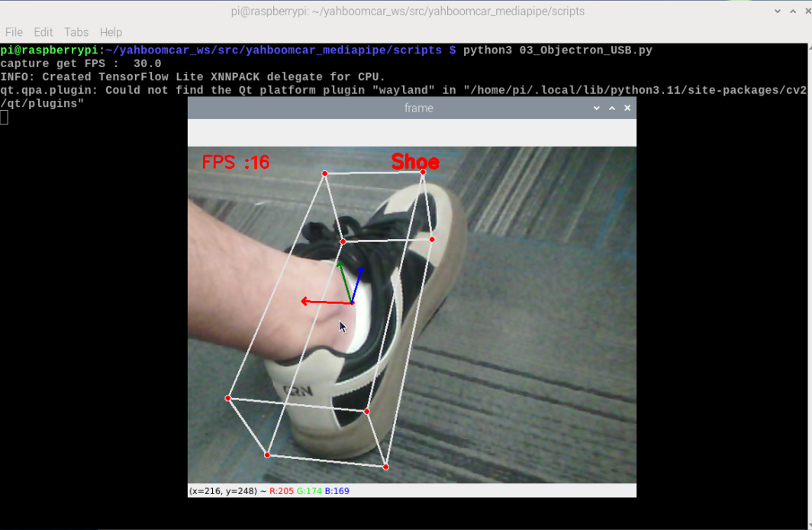Close the frame window
This screenshot has height=530, width=812.
[627, 108]
